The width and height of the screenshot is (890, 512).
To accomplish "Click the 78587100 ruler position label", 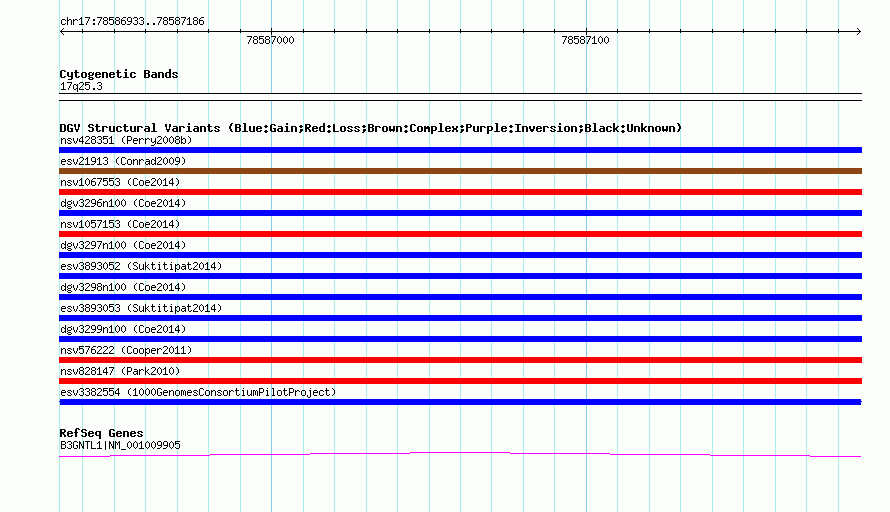I will coord(585,40).
